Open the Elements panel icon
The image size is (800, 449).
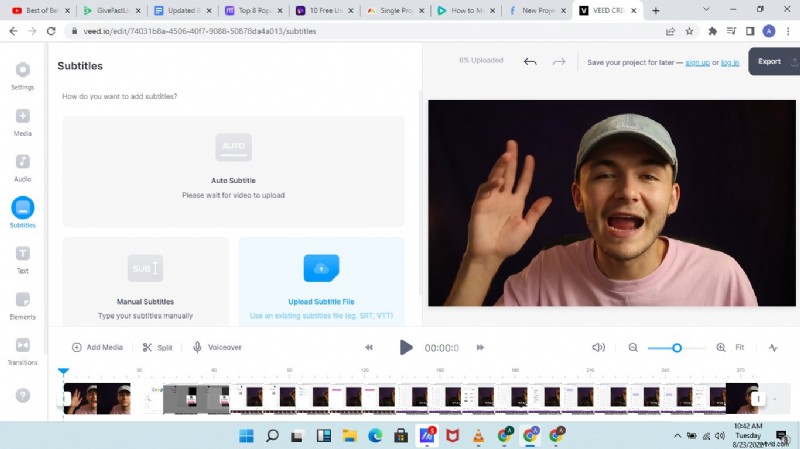pos(22,300)
